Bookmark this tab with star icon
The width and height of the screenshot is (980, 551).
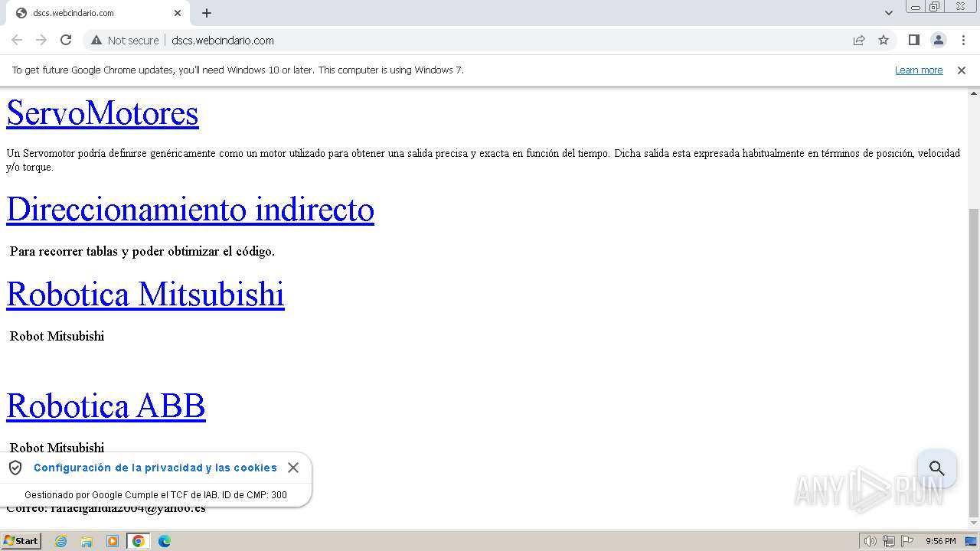coord(884,40)
